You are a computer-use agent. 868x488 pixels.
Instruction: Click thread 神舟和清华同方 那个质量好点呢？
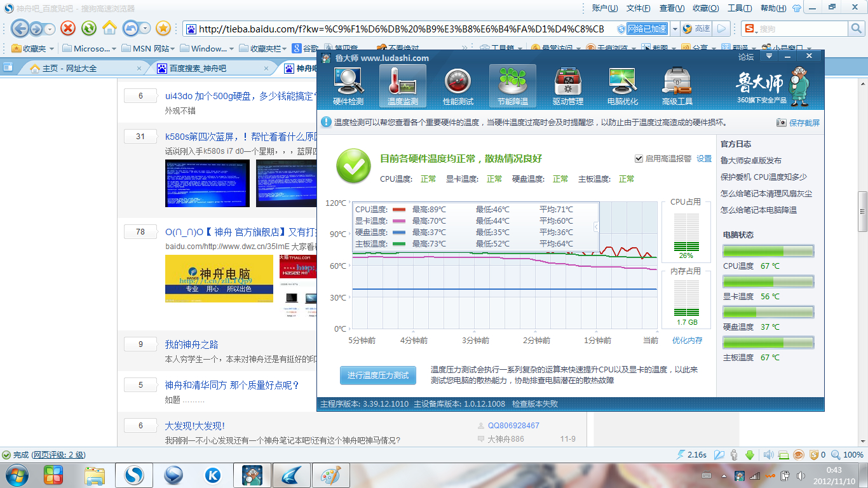[x=232, y=385]
